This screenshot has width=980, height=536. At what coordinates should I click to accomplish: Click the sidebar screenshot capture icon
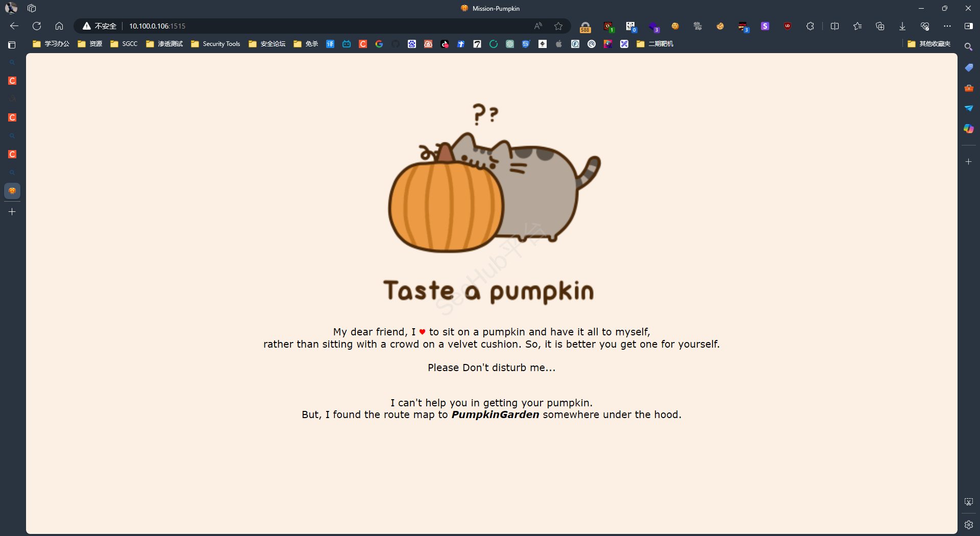point(969,502)
